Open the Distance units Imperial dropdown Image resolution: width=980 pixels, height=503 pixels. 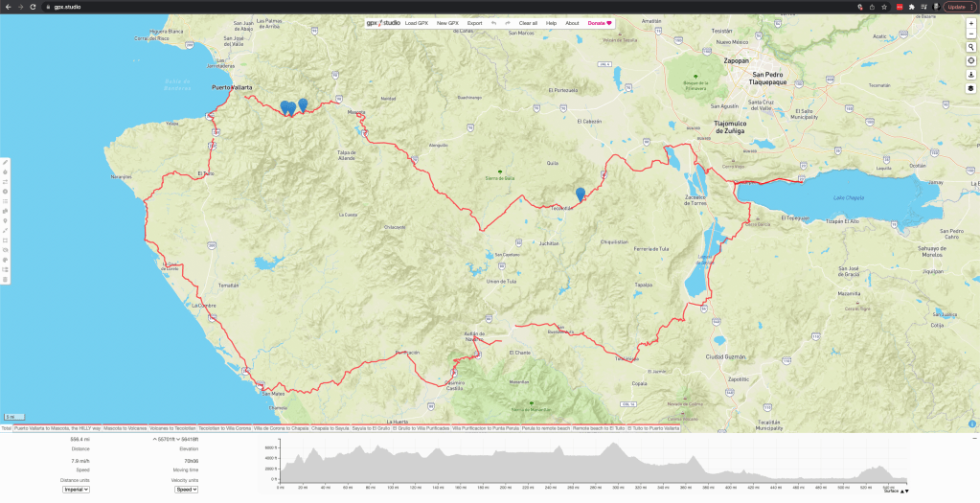pos(74,489)
